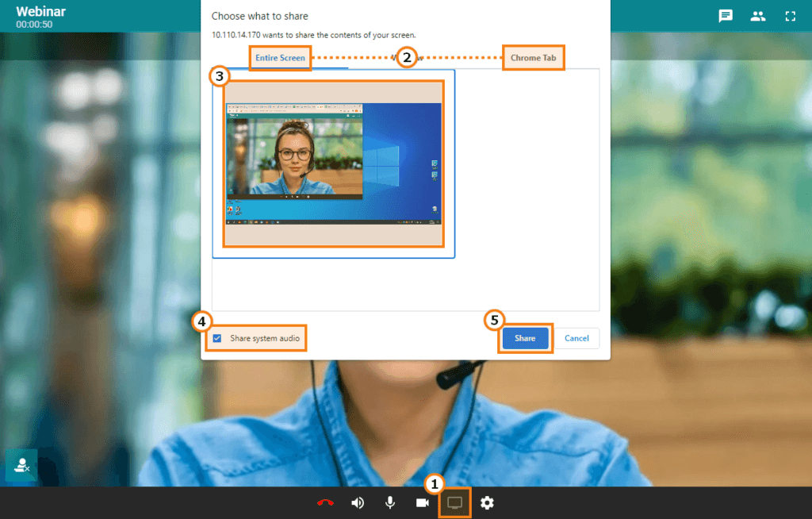Enter fullscreen mode
The image size is (812, 519).
click(790, 16)
